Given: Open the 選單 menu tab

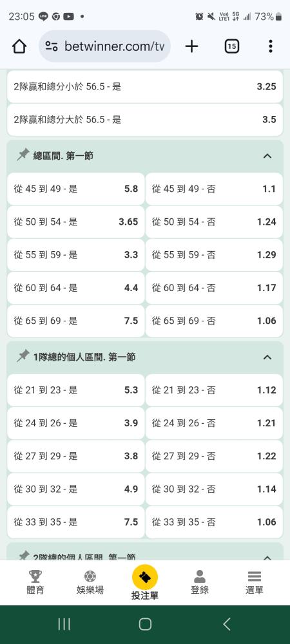Looking at the screenshot, I should [255, 582].
